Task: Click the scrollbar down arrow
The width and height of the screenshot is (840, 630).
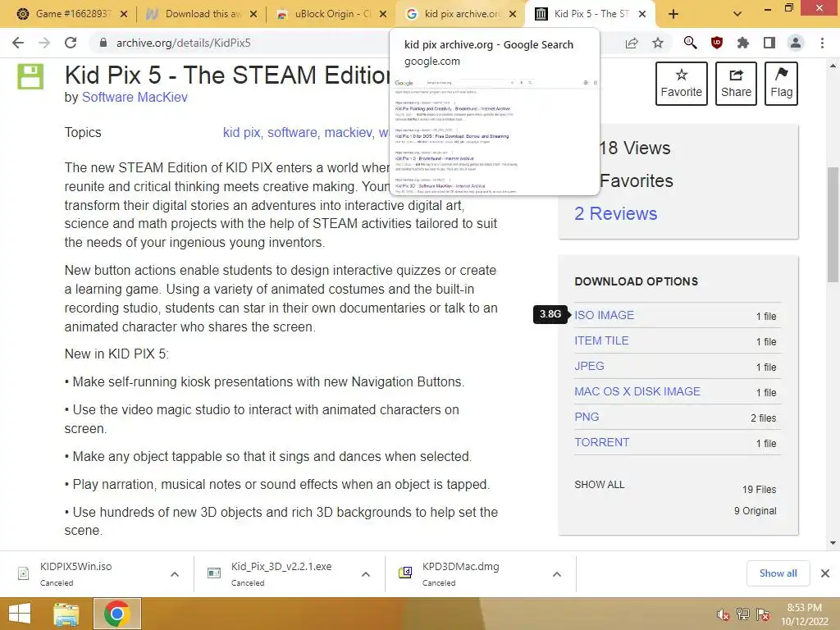Action: (x=833, y=543)
